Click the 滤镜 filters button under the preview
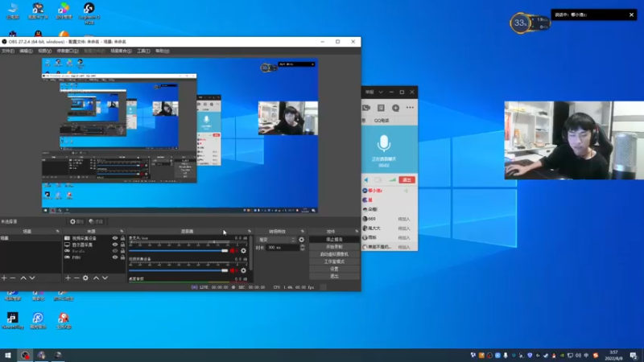644x362 pixels. [x=96, y=222]
